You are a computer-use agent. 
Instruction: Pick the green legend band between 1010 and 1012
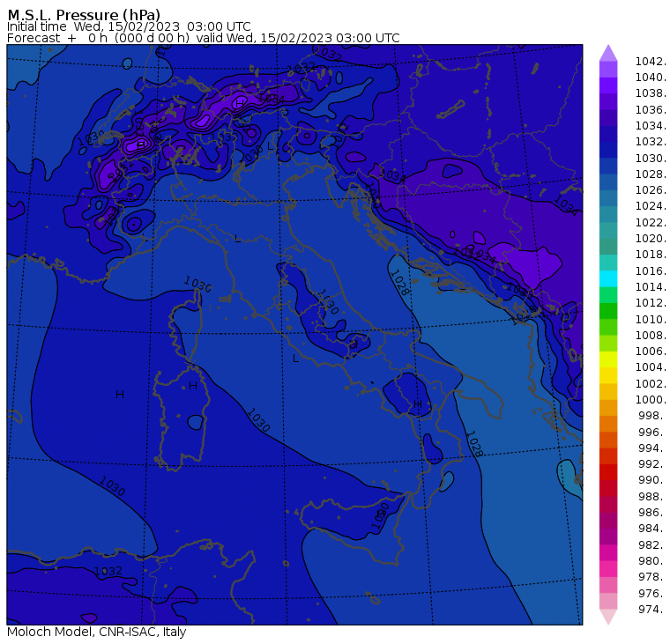[608, 311]
